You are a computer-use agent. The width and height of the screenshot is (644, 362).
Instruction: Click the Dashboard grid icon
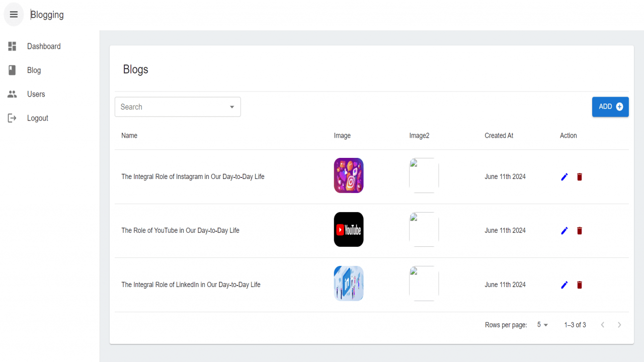coord(13,46)
